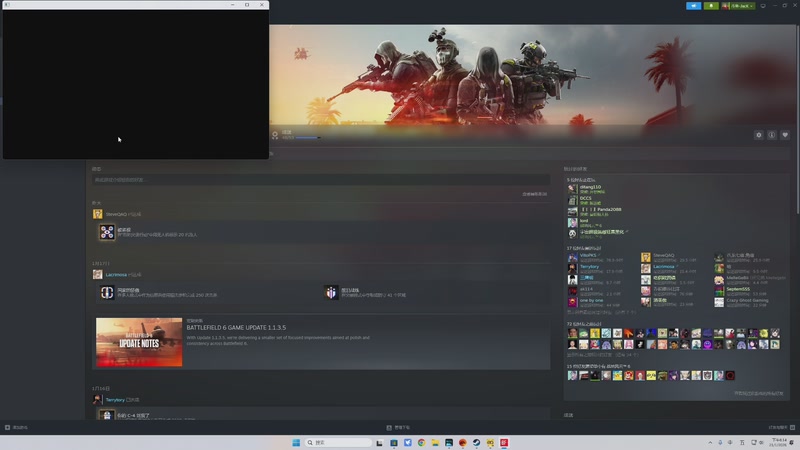Open first achievement icon under Lacrimosa's activity
The height and width of the screenshot is (450, 800).
pos(107,292)
